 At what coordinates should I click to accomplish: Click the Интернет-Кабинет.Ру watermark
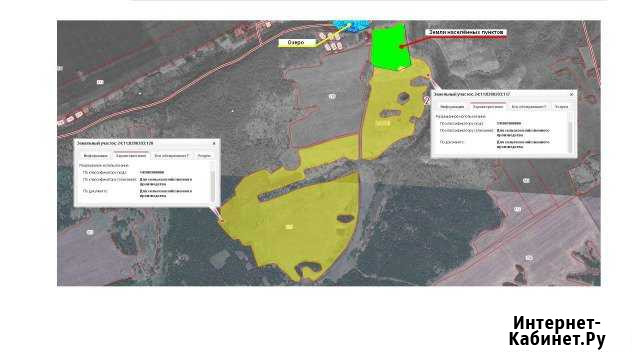[557, 331]
